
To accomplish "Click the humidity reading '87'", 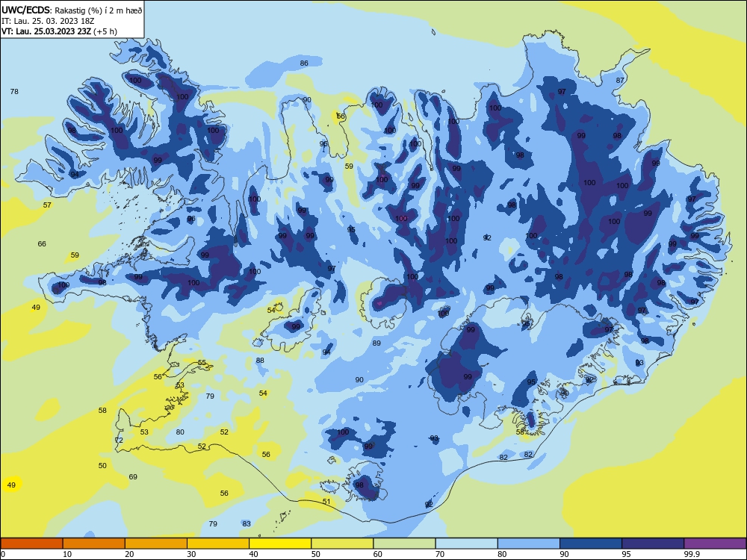I will point(620,80).
